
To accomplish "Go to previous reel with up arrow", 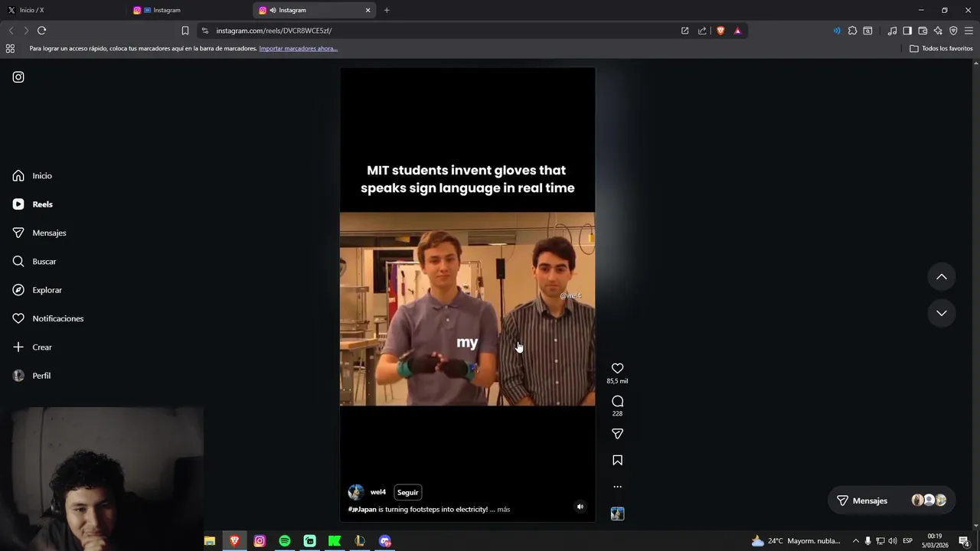I will (x=942, y=277).
